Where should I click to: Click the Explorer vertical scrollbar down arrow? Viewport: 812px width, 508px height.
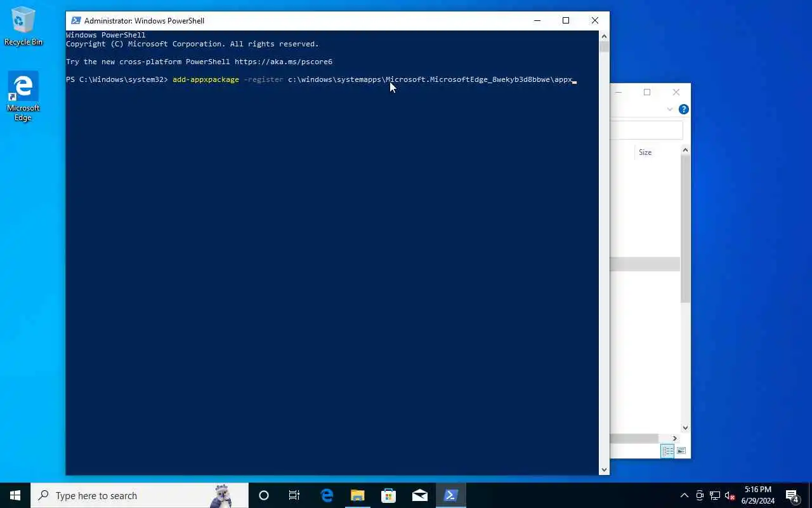(x=685, y=428)
